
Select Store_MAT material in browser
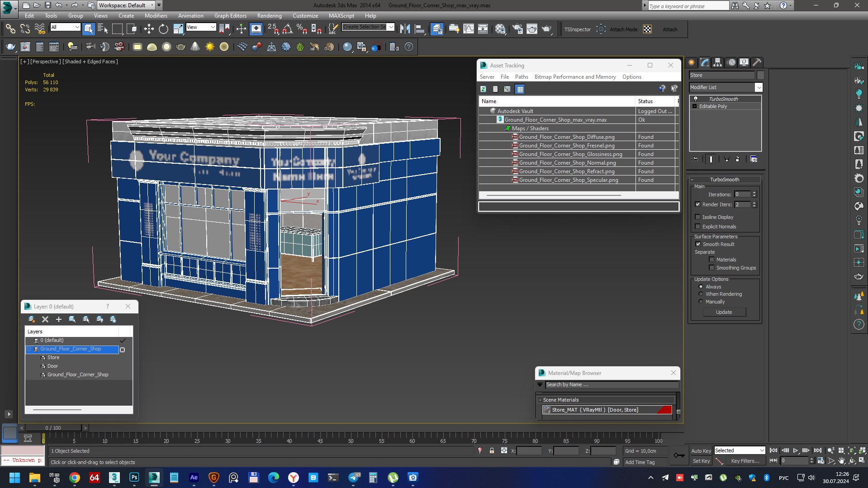pyautogui.click(x=607, y=410)
